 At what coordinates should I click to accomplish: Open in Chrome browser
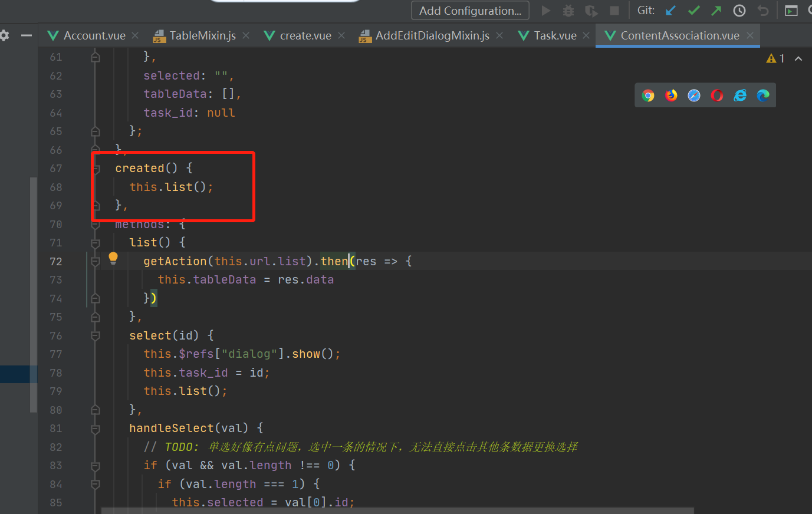(648, 95)
